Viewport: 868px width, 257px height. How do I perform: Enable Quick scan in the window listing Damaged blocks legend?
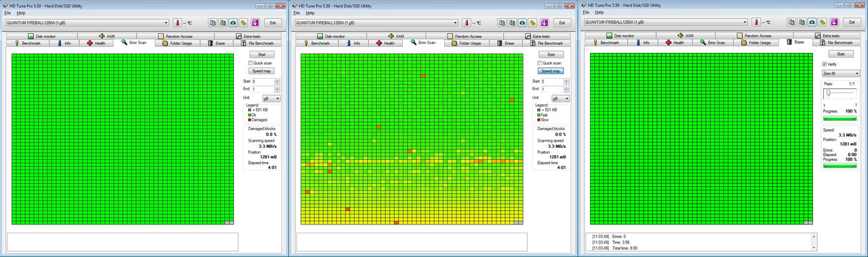(x=250, y=63)
